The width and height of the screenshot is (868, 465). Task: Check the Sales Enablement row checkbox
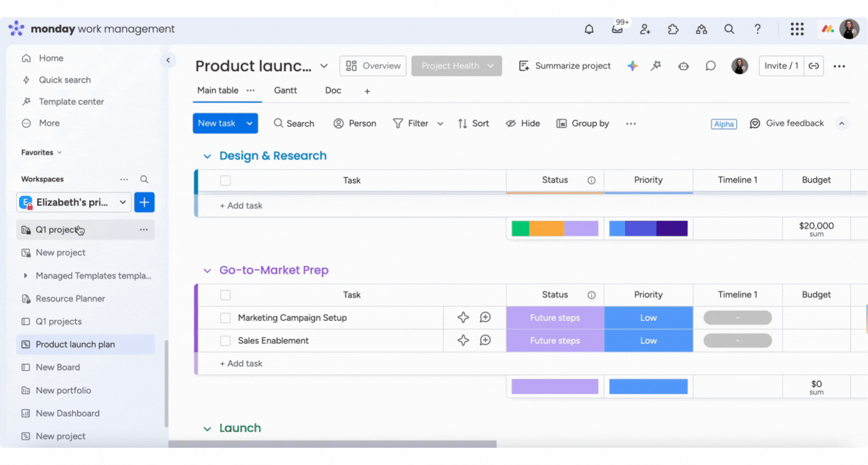pyautogui.click(x=225, y=340)
